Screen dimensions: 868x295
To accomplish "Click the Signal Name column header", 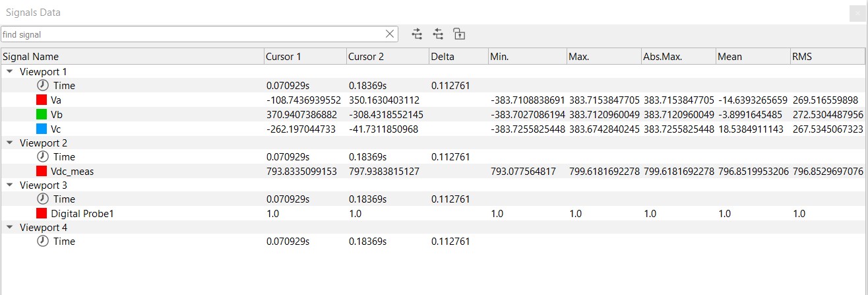I will (x=132, y=57).
